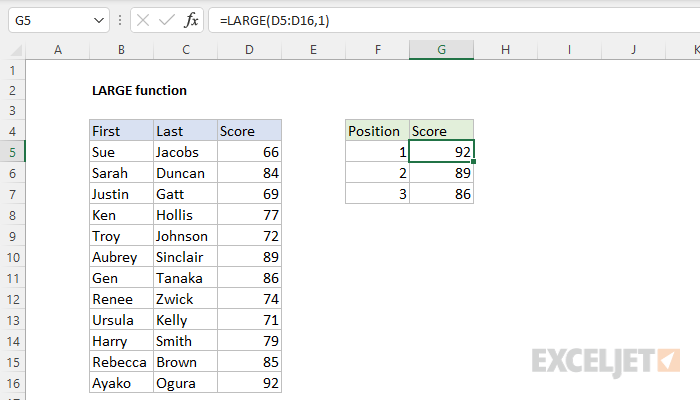
Task: Select the cell containing 'Jacobs'
Action: [x=186, y=152]
